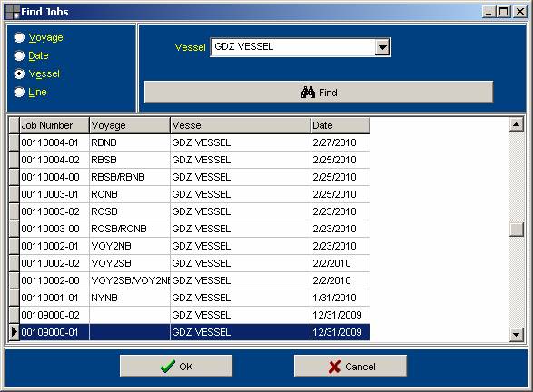
Task: Click the Date column header
Action: (x=341, y=125)
